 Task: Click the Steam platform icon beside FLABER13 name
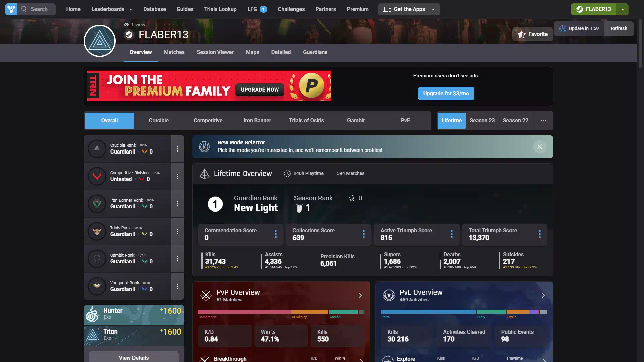(129, 35)
